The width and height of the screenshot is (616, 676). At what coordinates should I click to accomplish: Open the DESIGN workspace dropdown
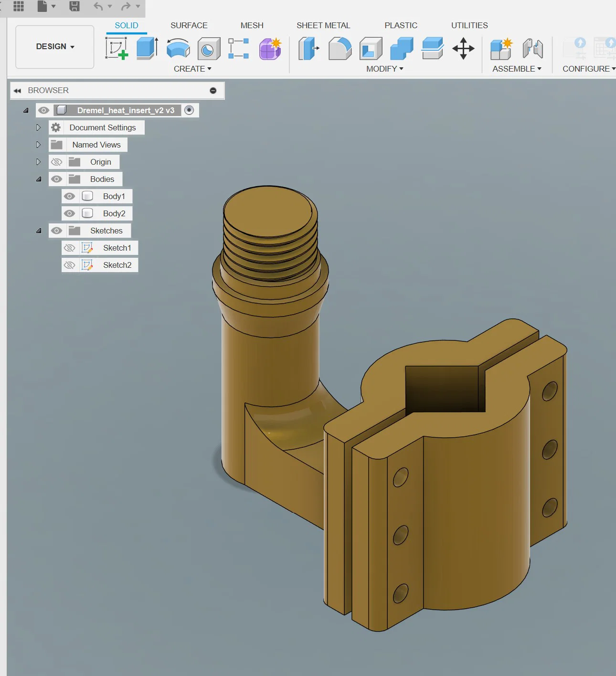[55, 47]
